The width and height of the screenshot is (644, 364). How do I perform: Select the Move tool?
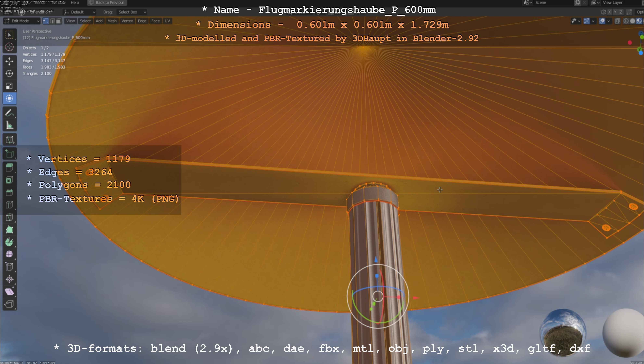click(x=9, y=61)
